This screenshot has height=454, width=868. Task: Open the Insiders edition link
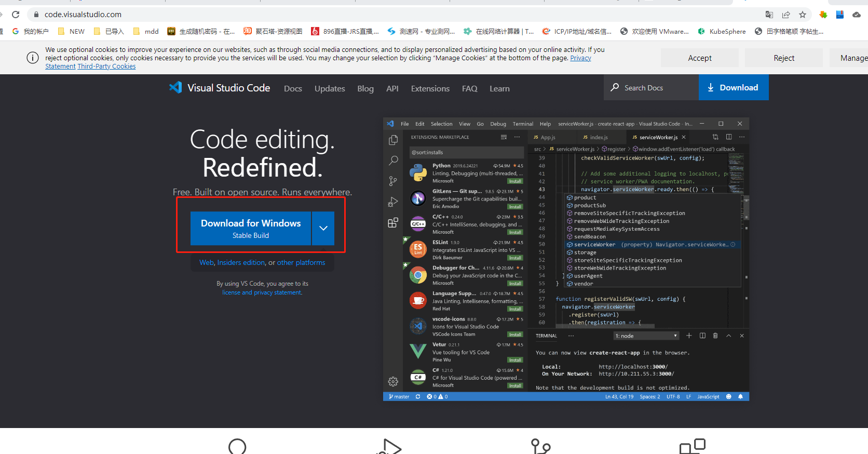pyautogui.click(x=241, y=262)
